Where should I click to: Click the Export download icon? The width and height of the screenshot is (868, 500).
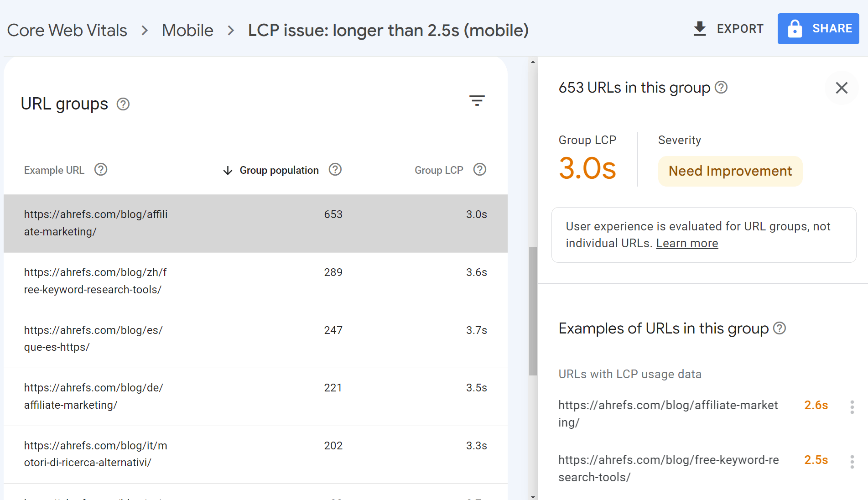click(700, 28)
